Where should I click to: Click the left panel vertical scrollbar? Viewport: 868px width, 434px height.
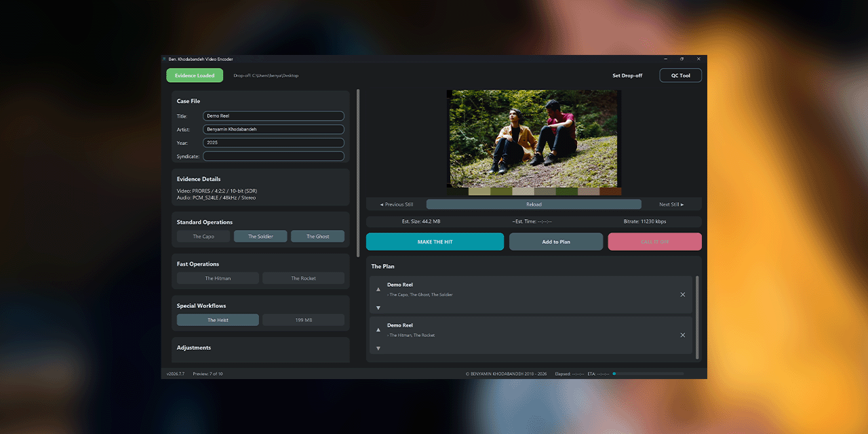(x=358, y=173)
